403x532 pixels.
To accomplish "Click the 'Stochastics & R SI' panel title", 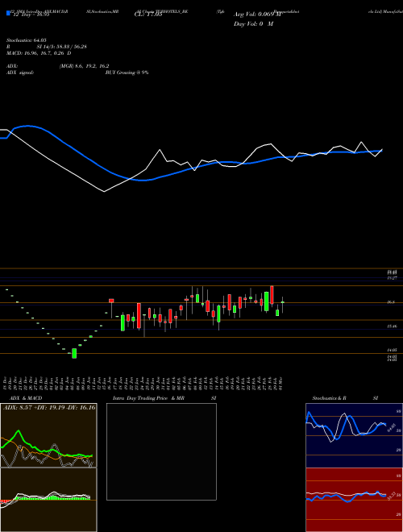I will 345,398.
